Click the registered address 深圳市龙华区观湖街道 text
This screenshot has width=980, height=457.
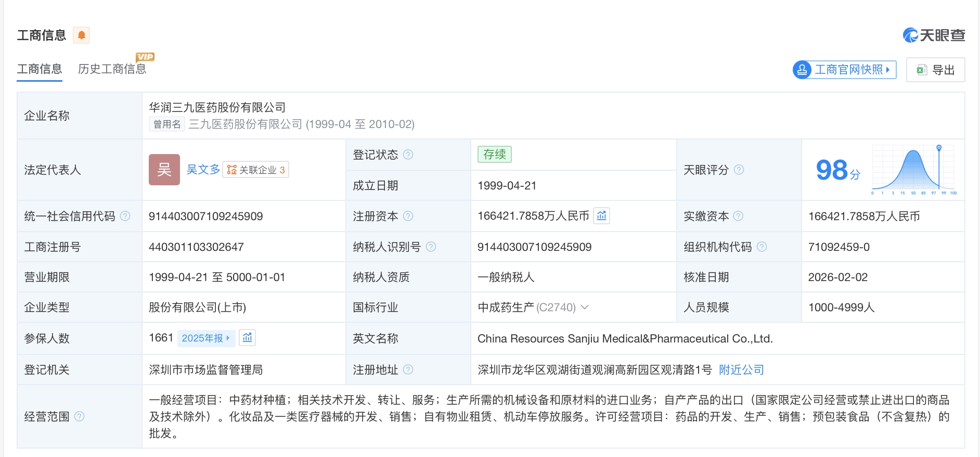595,370
